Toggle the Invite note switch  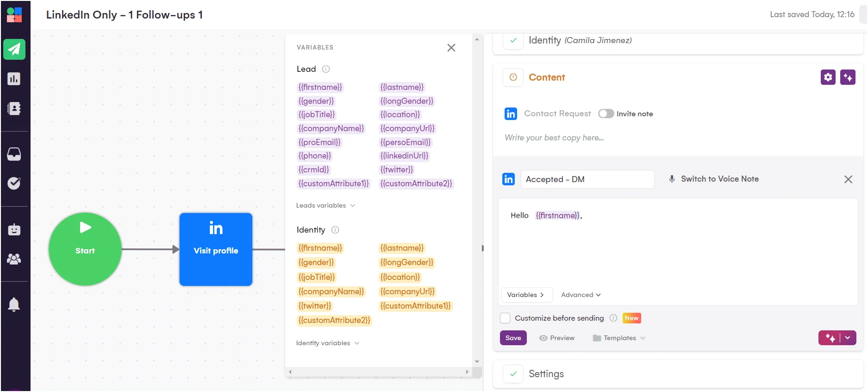click(x=606, y=114)
